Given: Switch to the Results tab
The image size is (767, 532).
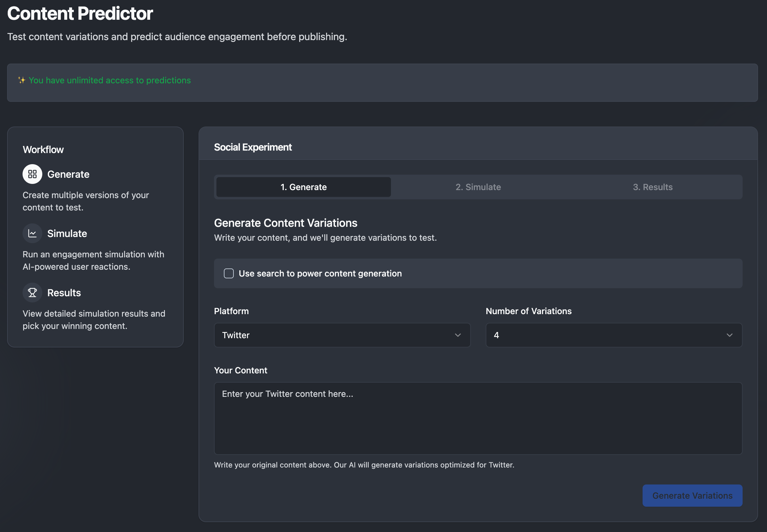Looking at the screenshot, I should (x=653, y=187).
